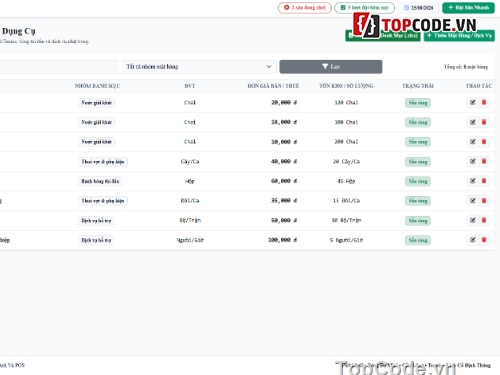The image size is (500, 375).
Task: Click 'Thêm Mặt Hàng / Dịch Vụ' button
Action: (x=459, y=35)
